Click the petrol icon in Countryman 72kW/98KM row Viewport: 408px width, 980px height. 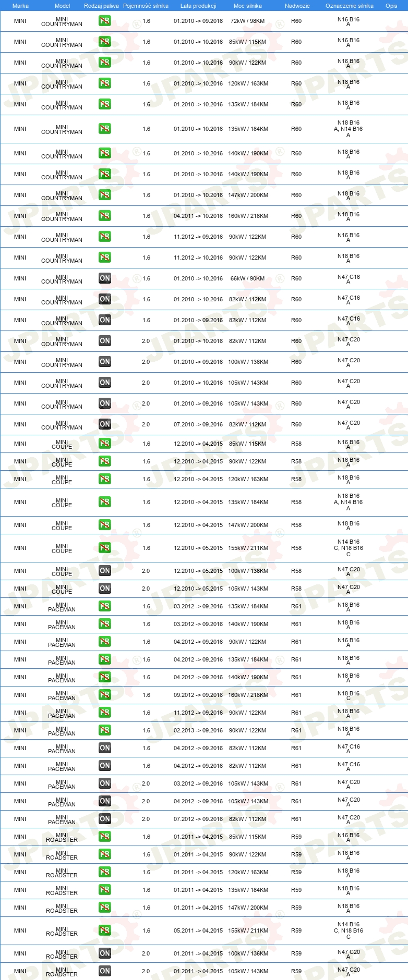[105, 21]
